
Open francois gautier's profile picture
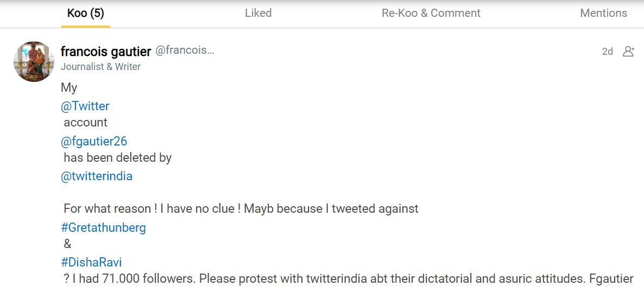point(34,61)
